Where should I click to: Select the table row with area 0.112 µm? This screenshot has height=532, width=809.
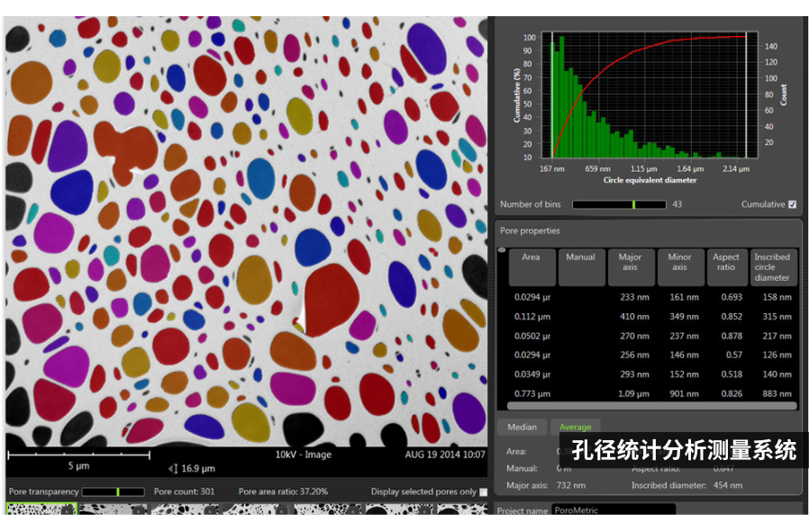[x=649, y=316]
